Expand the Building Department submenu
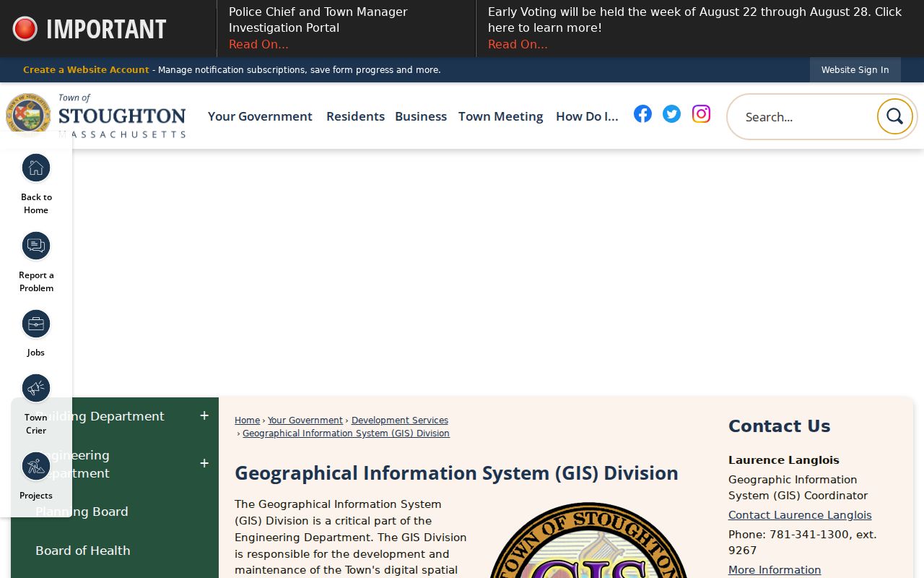Viewport: 924px width, 578px height. click(x=204, y=415)
